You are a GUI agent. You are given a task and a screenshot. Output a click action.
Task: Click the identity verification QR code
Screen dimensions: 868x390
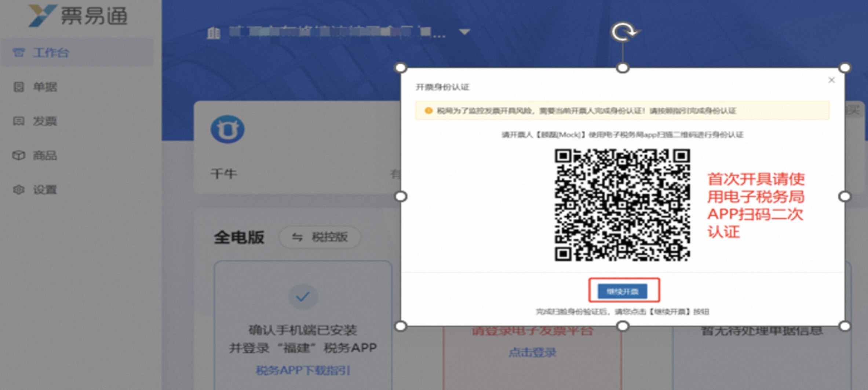(x=622, y=205)
